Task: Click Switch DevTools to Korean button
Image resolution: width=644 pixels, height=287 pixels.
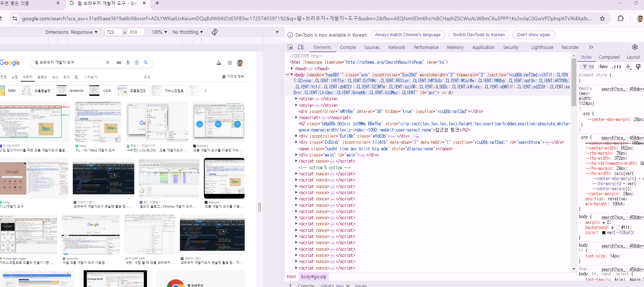Action: tap(479, 35)
